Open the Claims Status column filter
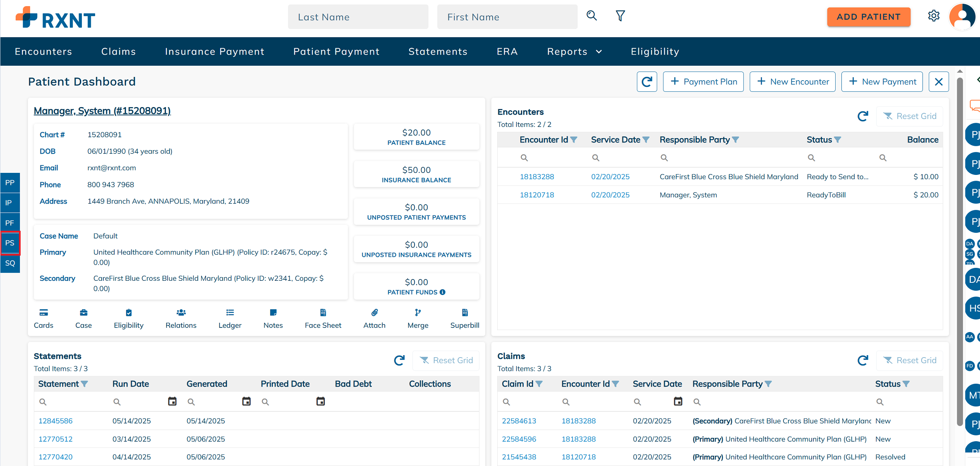 tap(906, 384)
